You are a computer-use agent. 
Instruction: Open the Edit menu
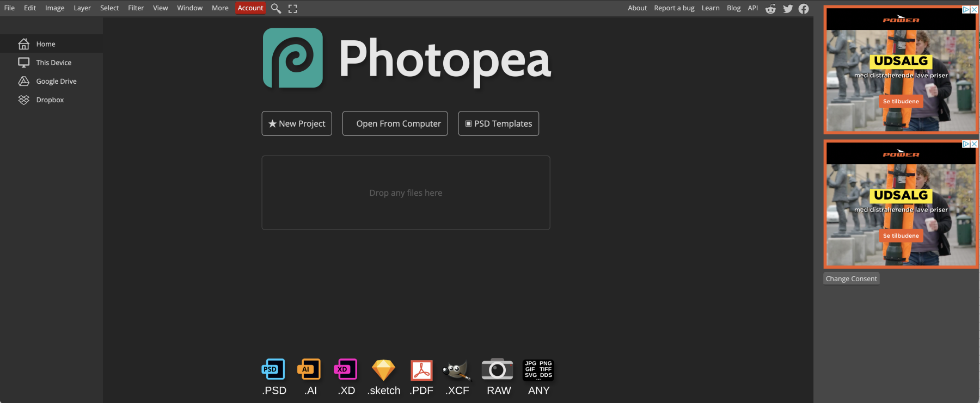30,8
